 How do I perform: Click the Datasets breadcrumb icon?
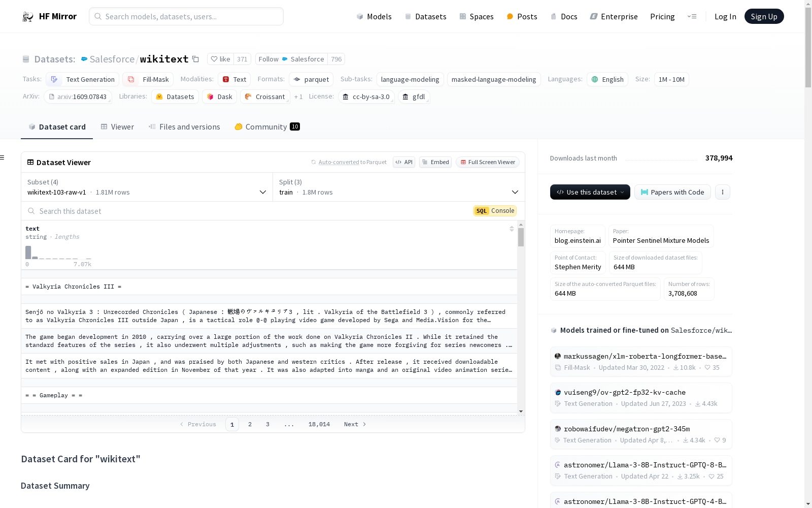point(26,59)
